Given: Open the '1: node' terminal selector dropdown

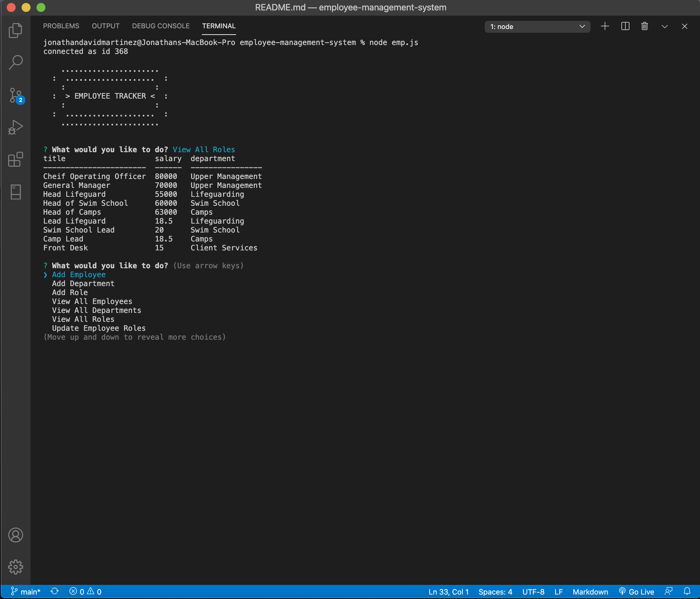Looking at the screenshot, I should pyautogui.click(x=537, y=26).
